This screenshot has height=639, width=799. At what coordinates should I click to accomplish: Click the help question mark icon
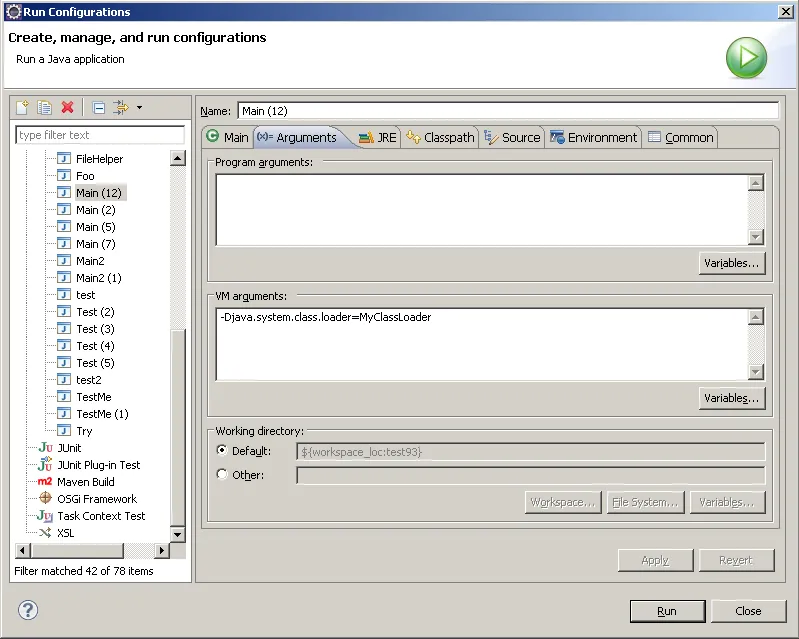pos(28,610)
